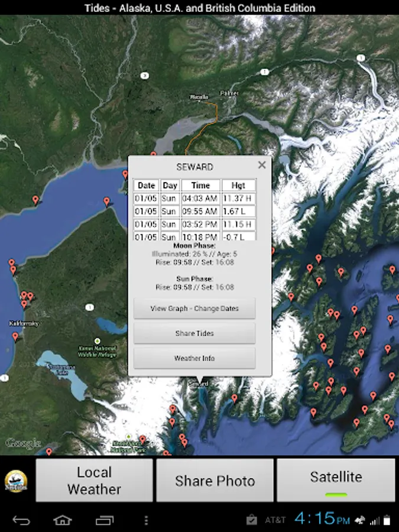Tap the Kenai National Wildlife Refuge label
Viewport: 399px width, 532px height.
pyautogui.click(x=98, y=352)
